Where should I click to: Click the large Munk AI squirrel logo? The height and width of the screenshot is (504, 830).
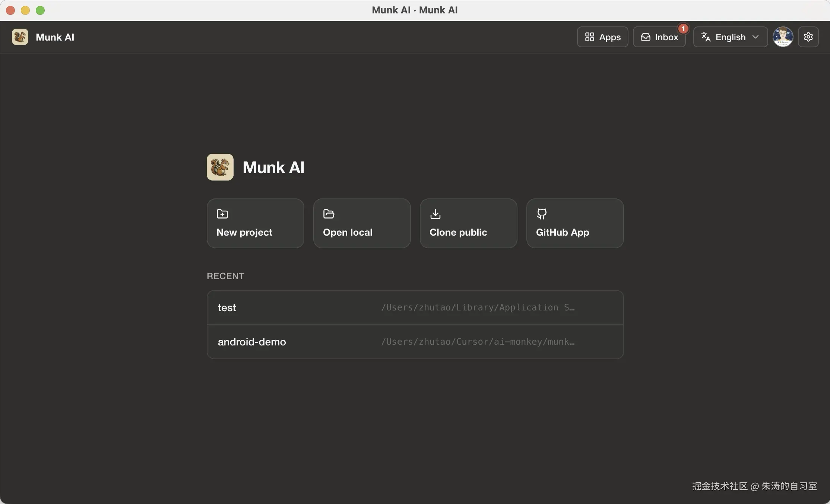220,167
